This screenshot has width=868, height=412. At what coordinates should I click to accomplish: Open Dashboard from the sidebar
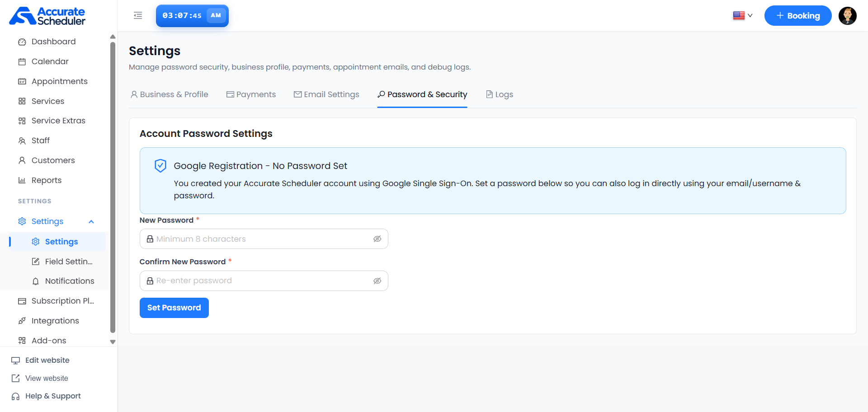[53, 42]
